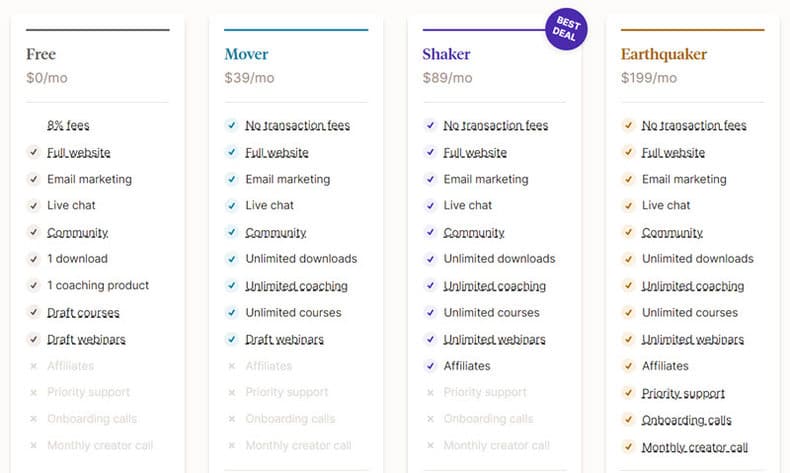Click Mover's Unlimited coaching link

[296, 286]
